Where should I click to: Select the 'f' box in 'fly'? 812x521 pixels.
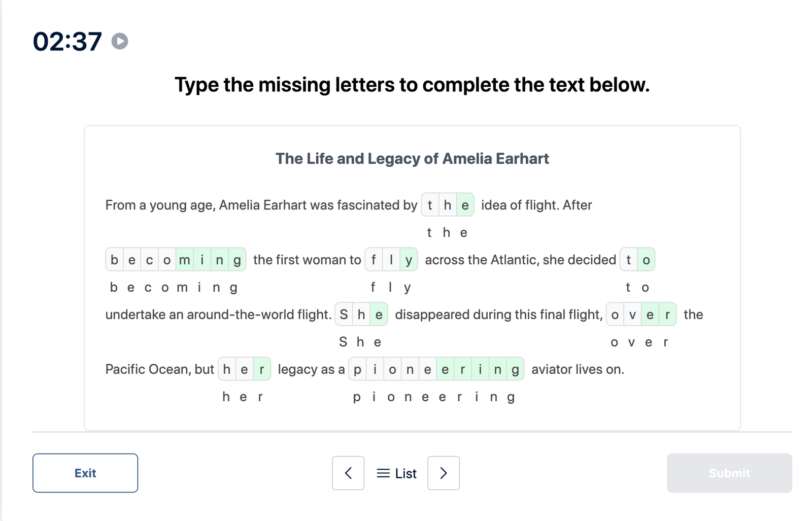[x=374, y=260]
